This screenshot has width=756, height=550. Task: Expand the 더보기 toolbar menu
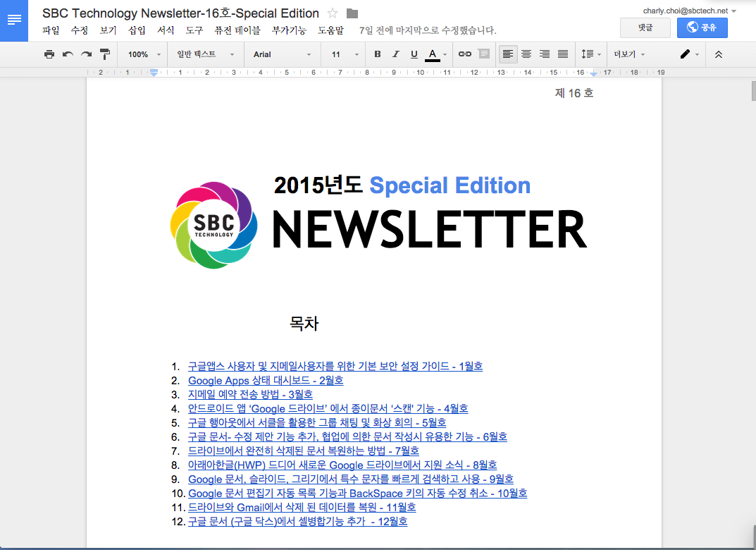tap(629, 54)
